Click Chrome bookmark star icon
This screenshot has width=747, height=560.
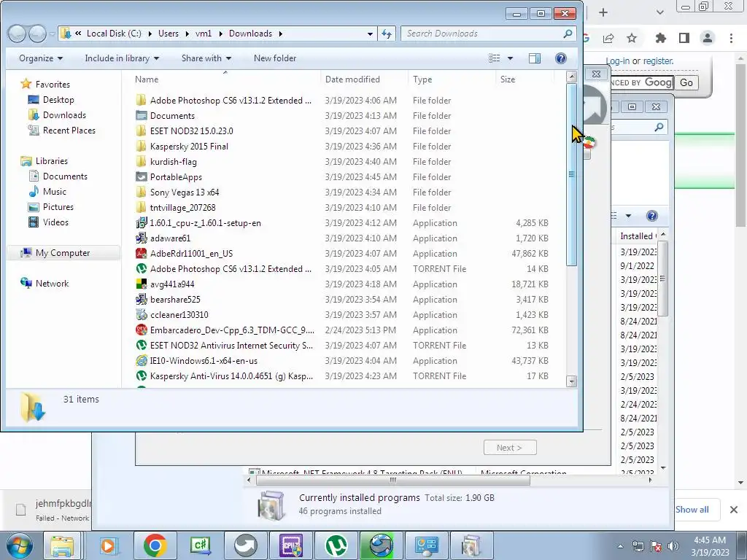(632, 38)
